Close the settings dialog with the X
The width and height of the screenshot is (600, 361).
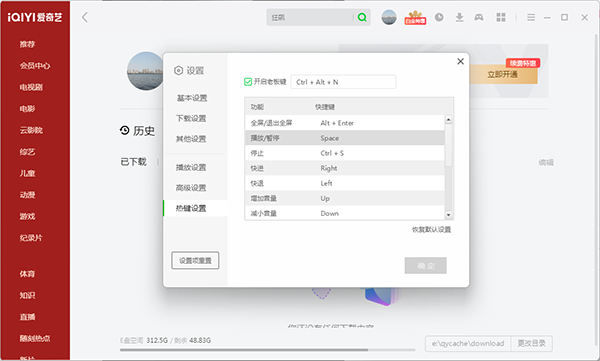click(460, 61)
